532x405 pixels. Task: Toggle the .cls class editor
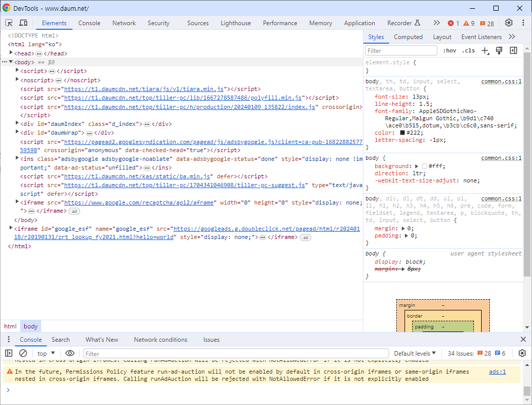tap(468, 50)
